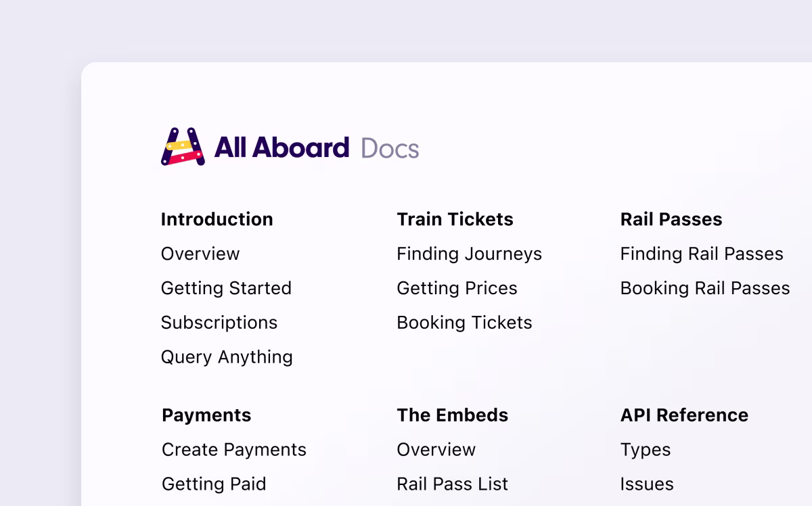
Task: Open the Types API reference
Action: coord(646,449)
